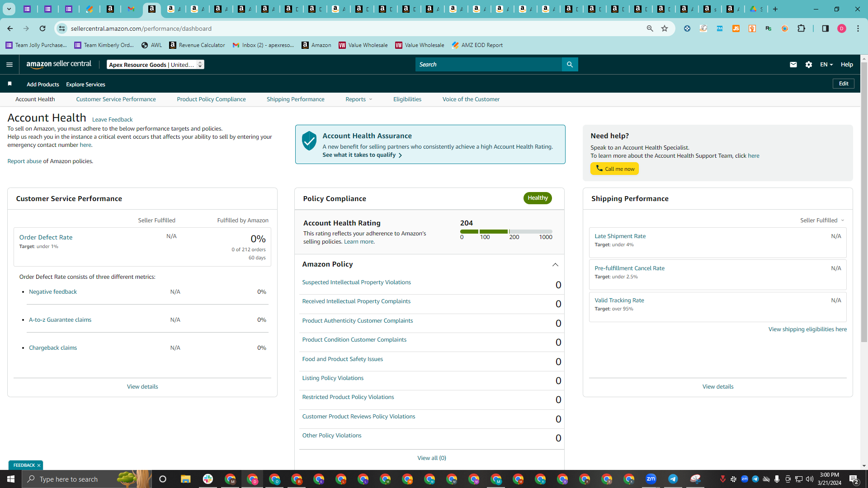Screen dimensions: 868x488
Task: Open Listing Policy Violations
Action: click(333, 378)
